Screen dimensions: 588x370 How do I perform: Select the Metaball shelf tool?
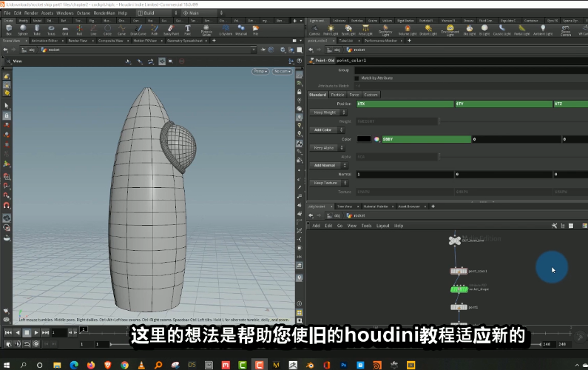pyautogui.click(x=241, y=30)
